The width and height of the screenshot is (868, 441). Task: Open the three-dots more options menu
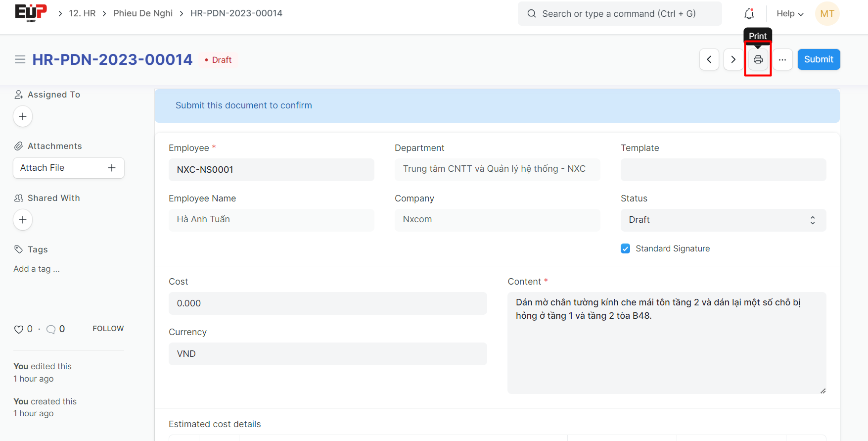782,60
